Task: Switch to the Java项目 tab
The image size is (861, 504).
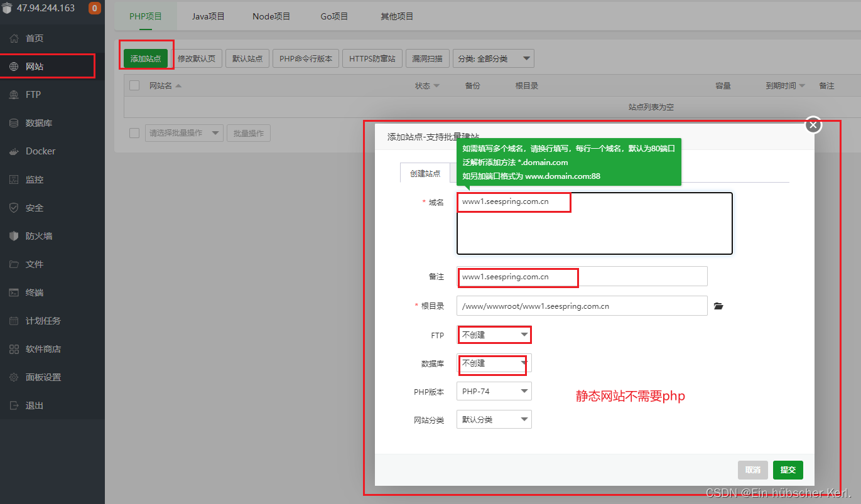Action: click(x=208, y=16)
